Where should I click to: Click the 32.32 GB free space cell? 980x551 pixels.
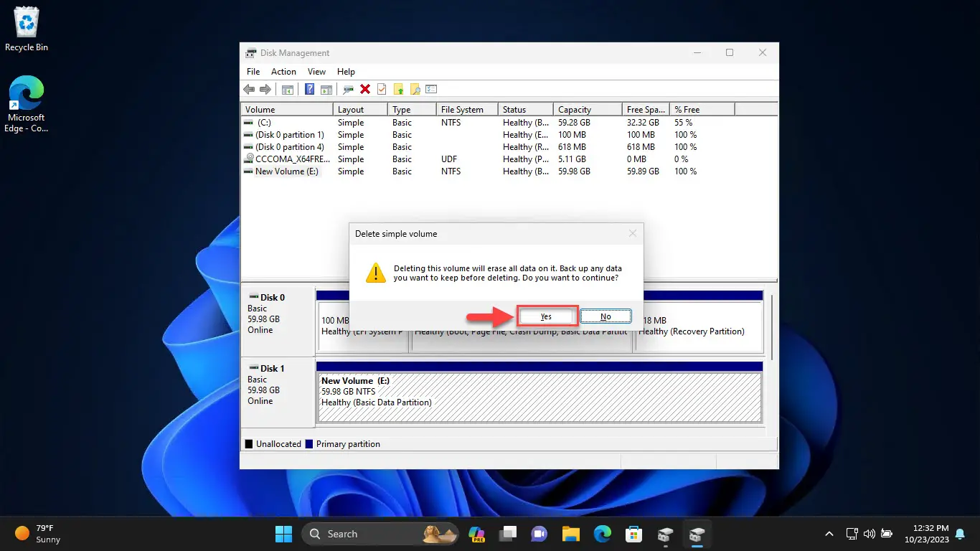[x=643, y=123]
